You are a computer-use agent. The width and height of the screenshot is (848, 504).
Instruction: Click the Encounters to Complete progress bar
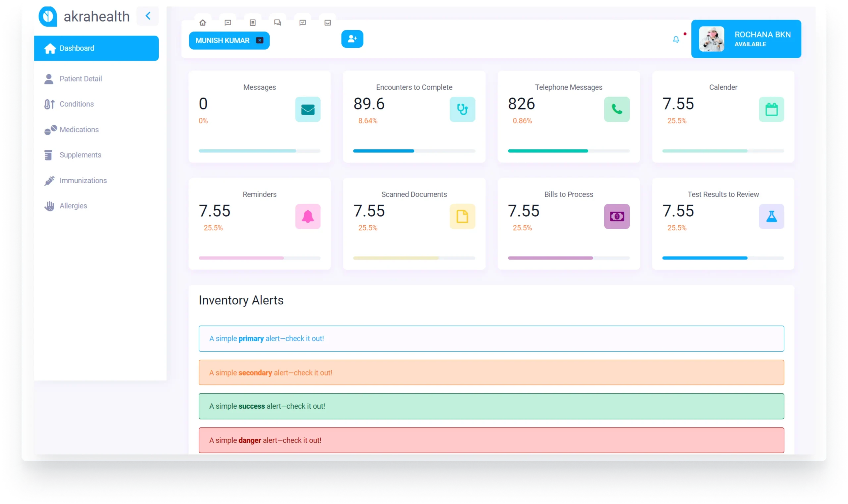click(414, 151)
